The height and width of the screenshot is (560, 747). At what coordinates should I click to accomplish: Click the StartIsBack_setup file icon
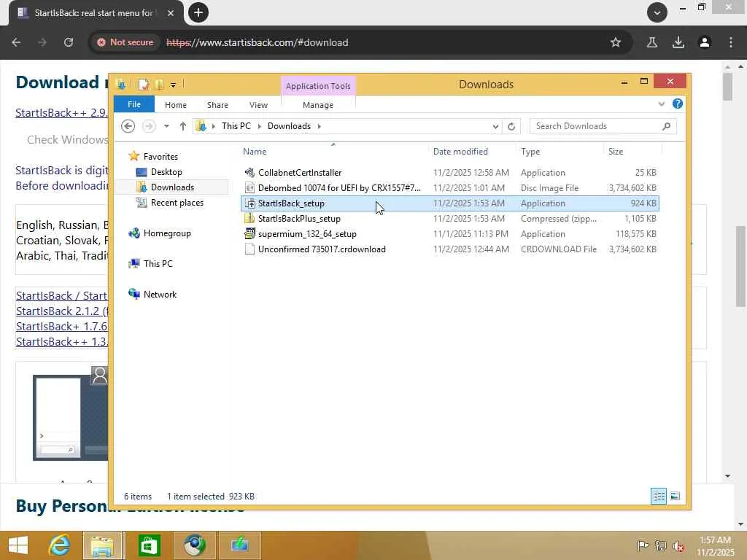(249, 203)
